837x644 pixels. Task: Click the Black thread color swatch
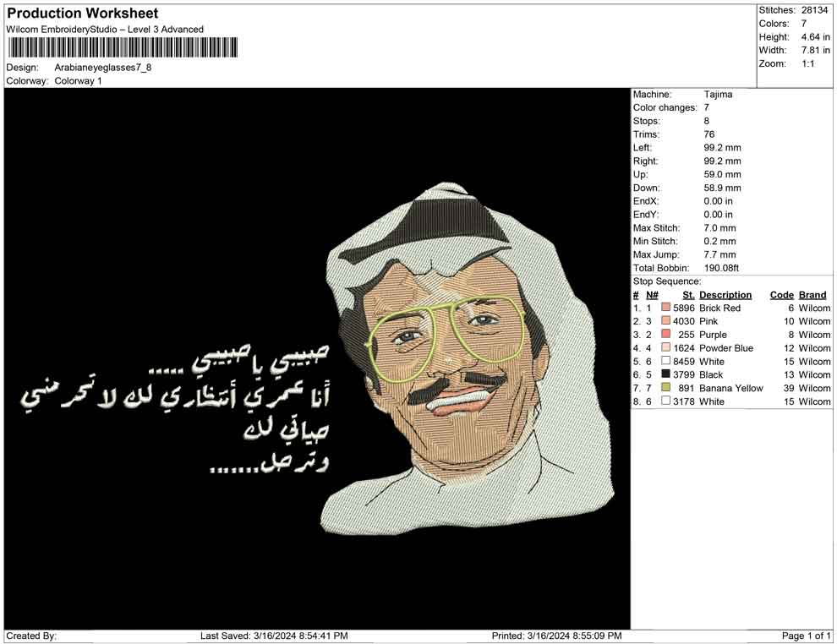click(665, 374)
